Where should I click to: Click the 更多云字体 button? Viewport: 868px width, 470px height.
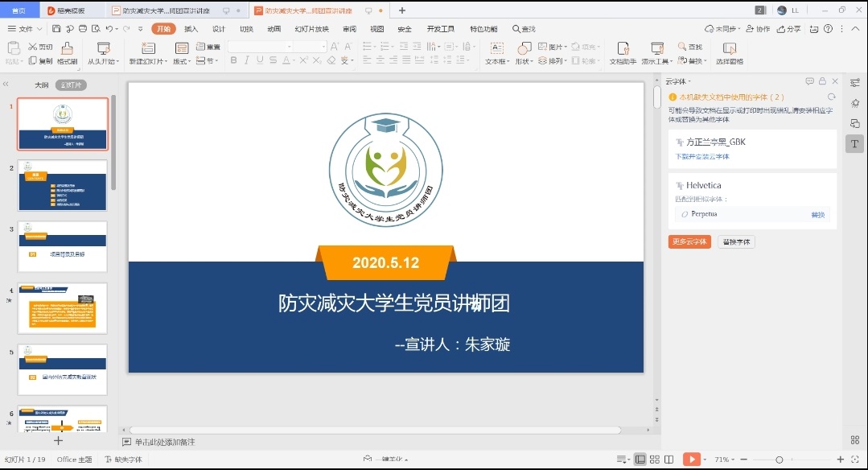coord(689,241)
